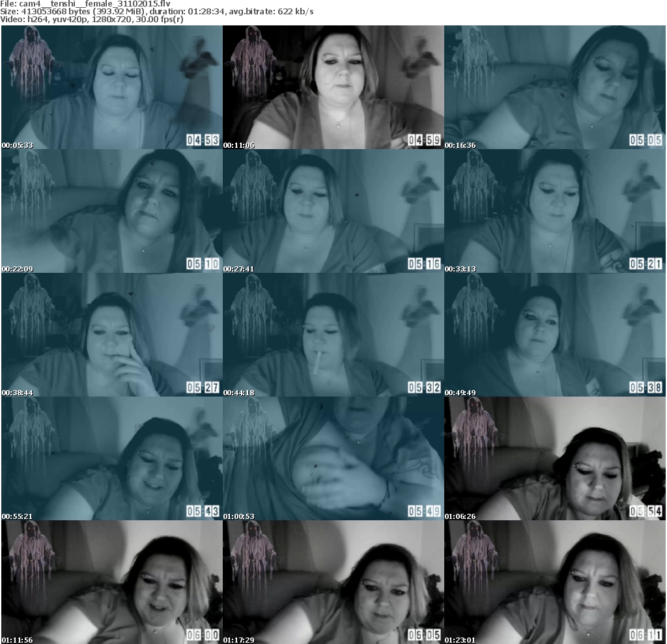Click the timestamp label '00:11:06'
667x644 pixels.
tap(239, 145)
